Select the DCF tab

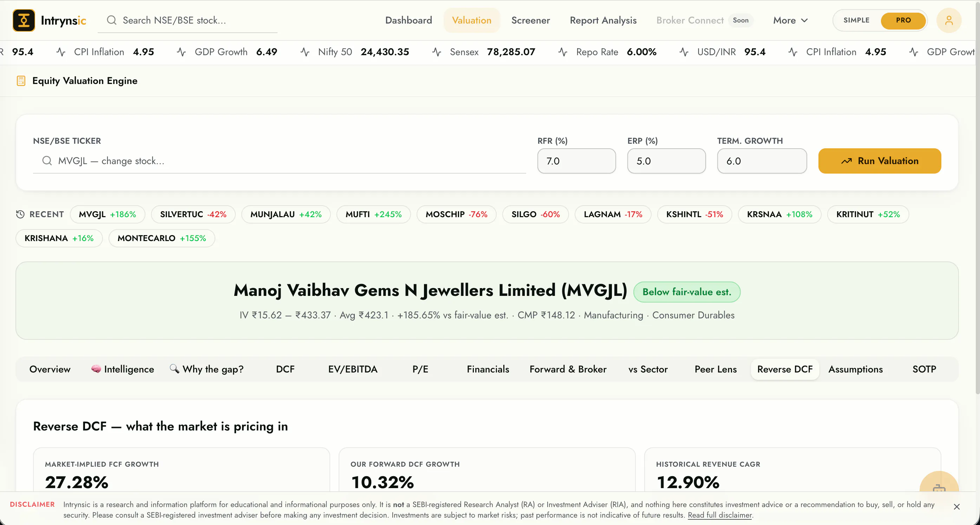[x=285, y=369]
